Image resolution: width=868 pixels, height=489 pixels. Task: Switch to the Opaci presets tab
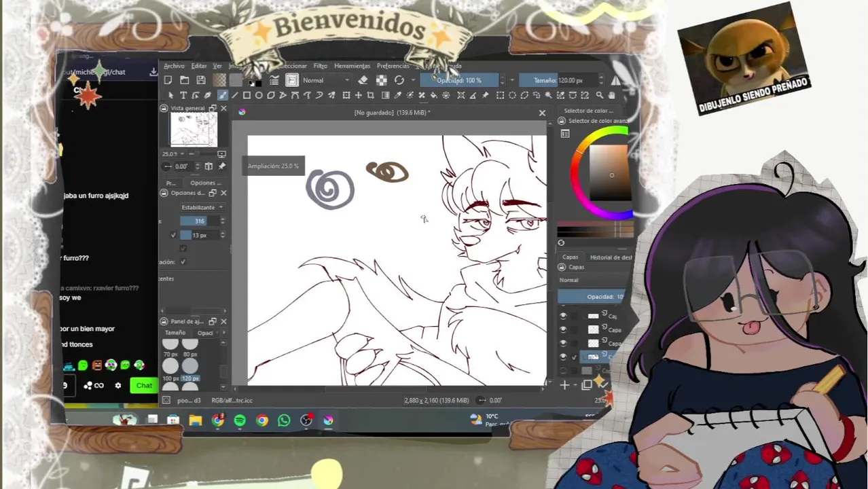click(205, 333)
